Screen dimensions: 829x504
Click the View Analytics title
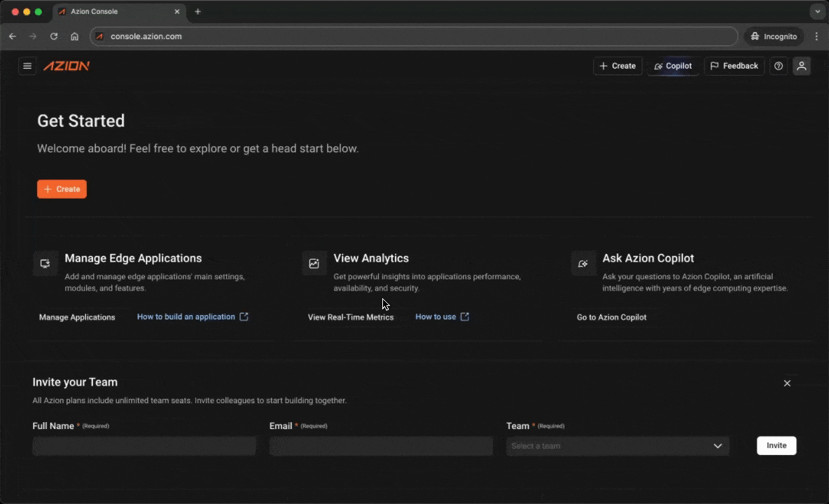tap(371, 258)
